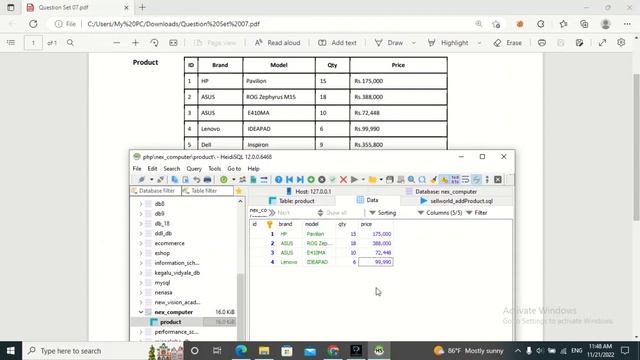Open Microsoft Edge from the taskbar
This screenshot has height=360, width=640.
[x=241, y=351]
